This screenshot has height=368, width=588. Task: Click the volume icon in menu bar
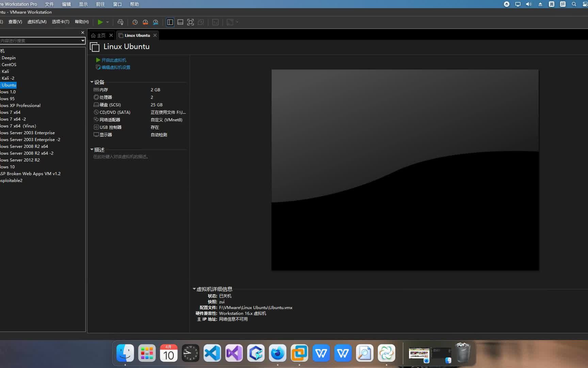click(x=528, y=4)
